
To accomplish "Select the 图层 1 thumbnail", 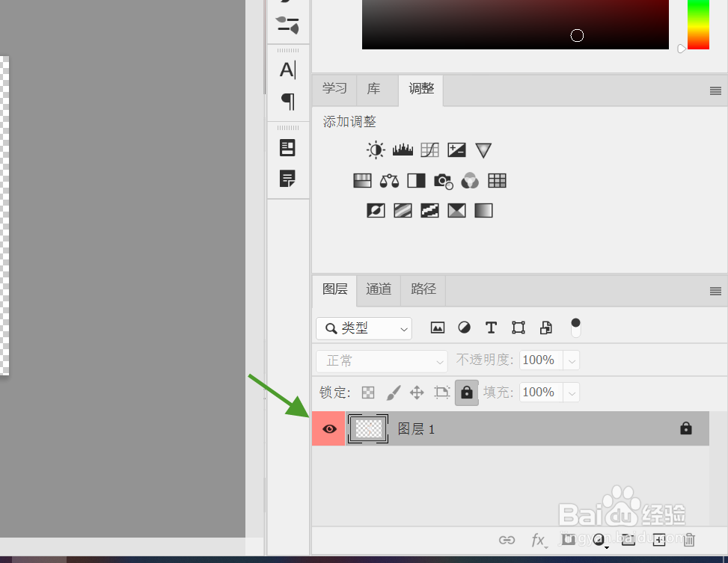I will 367,429.
